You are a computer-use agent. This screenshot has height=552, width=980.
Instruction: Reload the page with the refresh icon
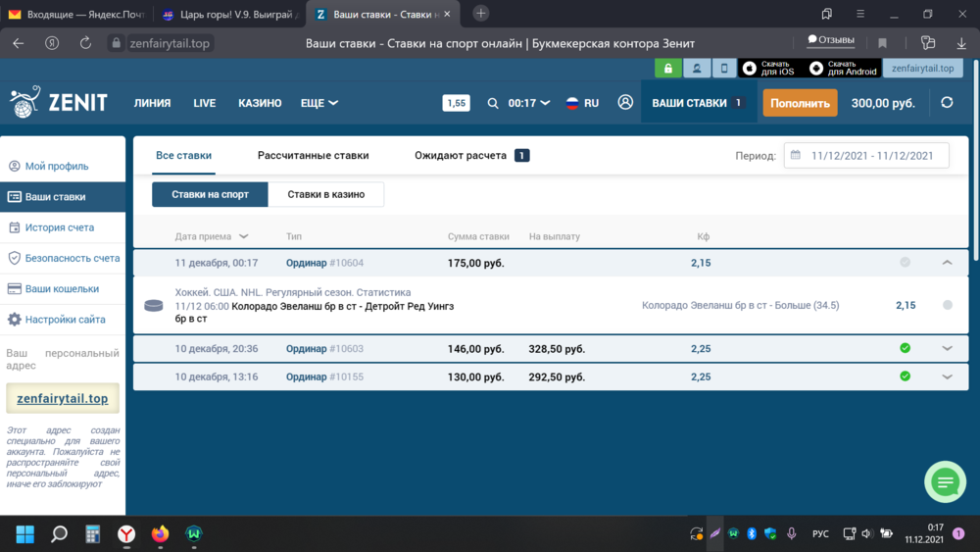point(85,43)
